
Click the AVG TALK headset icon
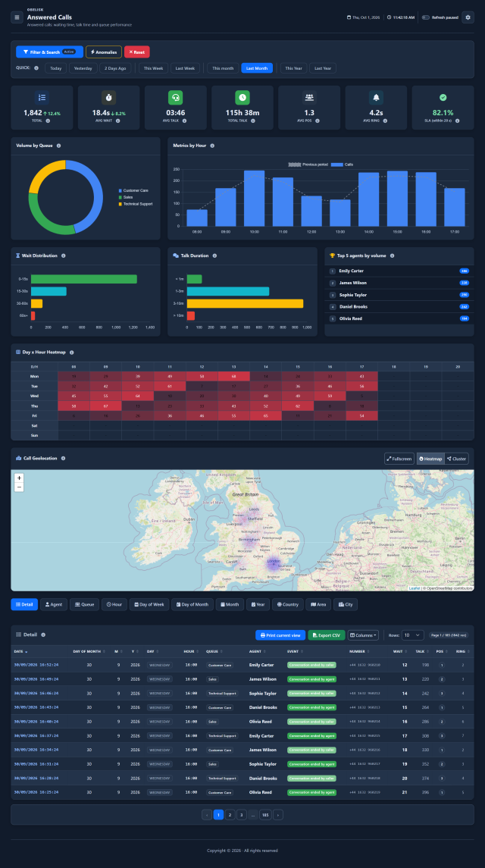coord(176,98)
